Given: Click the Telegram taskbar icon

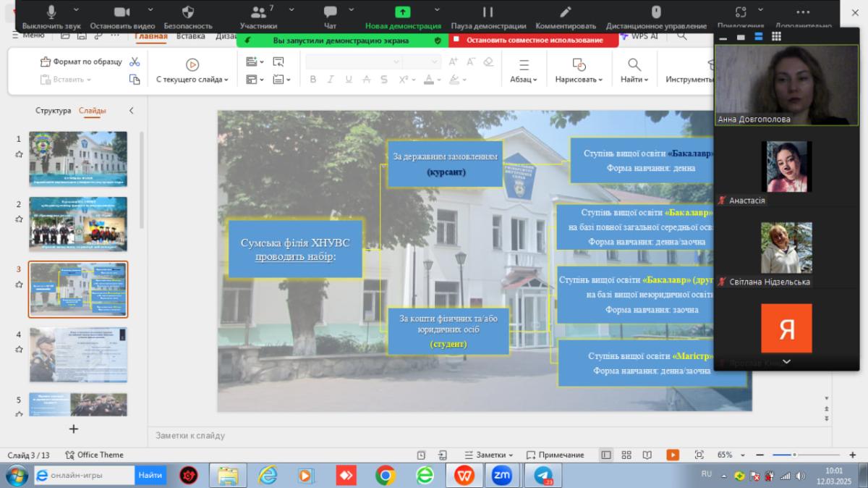Looking at the screenshot, I should (543, 476).
